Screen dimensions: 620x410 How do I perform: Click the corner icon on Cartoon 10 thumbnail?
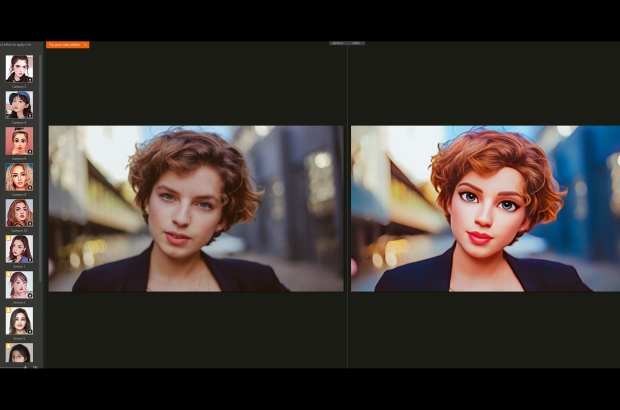point(29,223)
